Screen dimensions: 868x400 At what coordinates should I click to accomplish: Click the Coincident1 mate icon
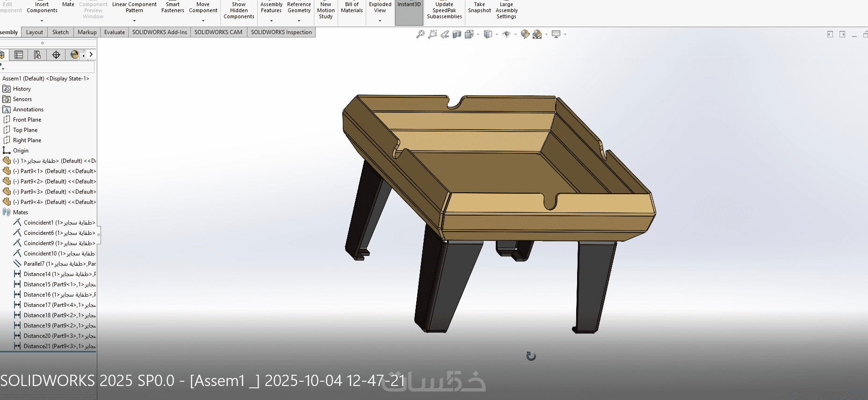point(17,223)
